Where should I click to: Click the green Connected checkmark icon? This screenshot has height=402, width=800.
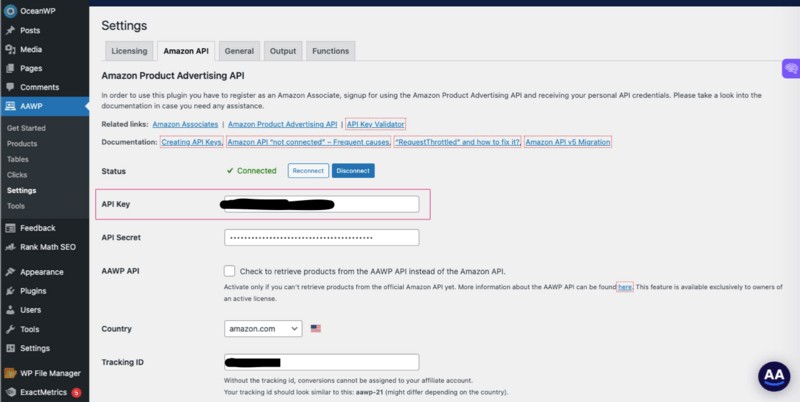(230, 171)
